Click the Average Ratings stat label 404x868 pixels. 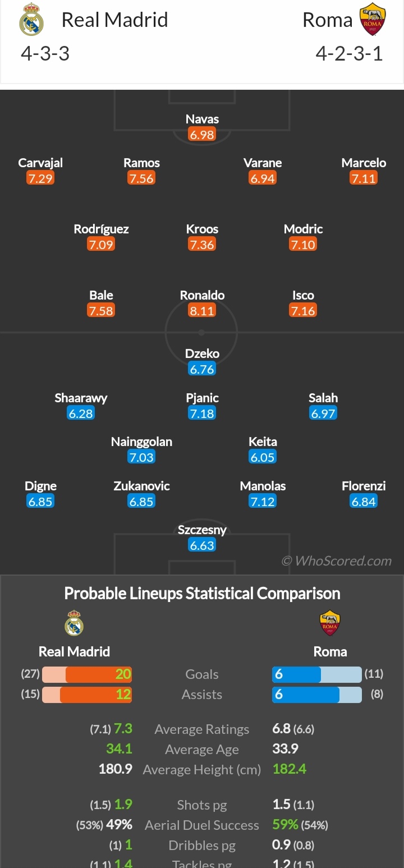pyautogui.click(x=202, y=729)
